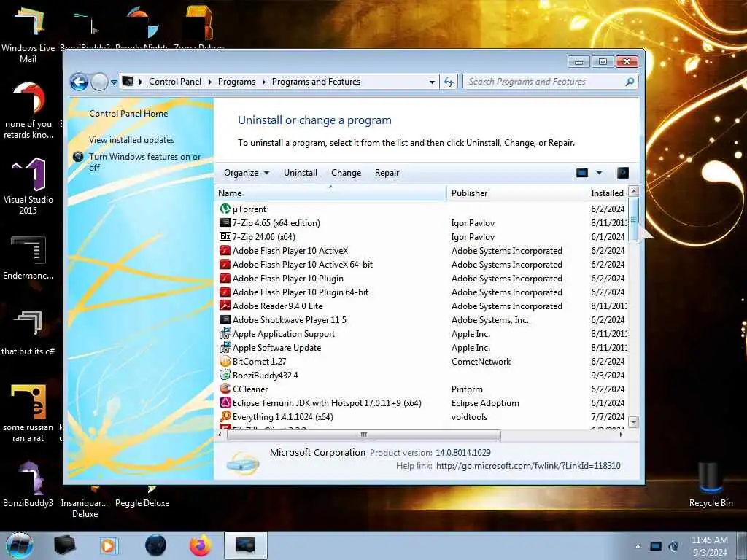Open Control Panel Home link
The image size is (747, 560).
pos(128,113)
